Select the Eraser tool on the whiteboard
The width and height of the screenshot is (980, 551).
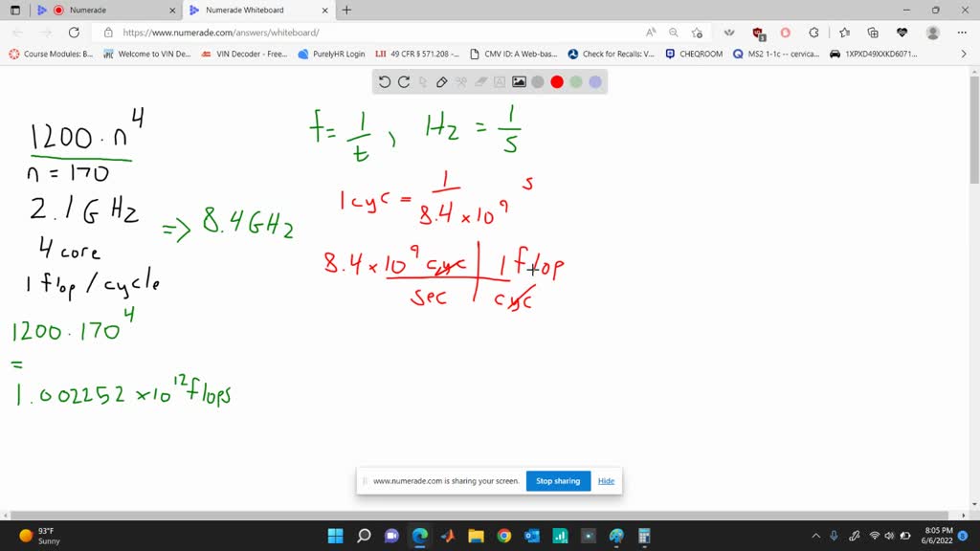click(x=480, y=82)
